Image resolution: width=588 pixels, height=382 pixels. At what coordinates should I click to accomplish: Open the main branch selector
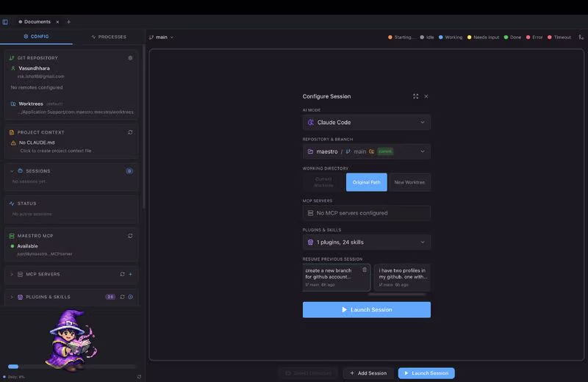coord(161,37)
